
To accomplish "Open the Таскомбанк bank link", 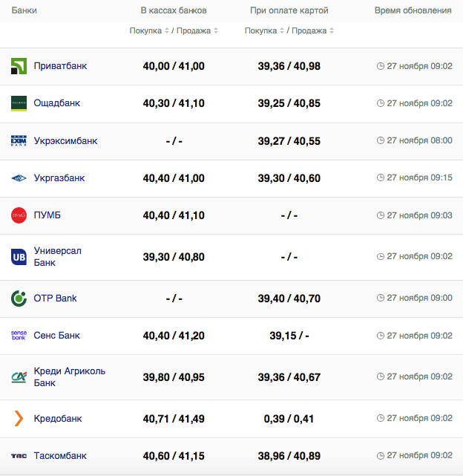I will click(60, 456).
